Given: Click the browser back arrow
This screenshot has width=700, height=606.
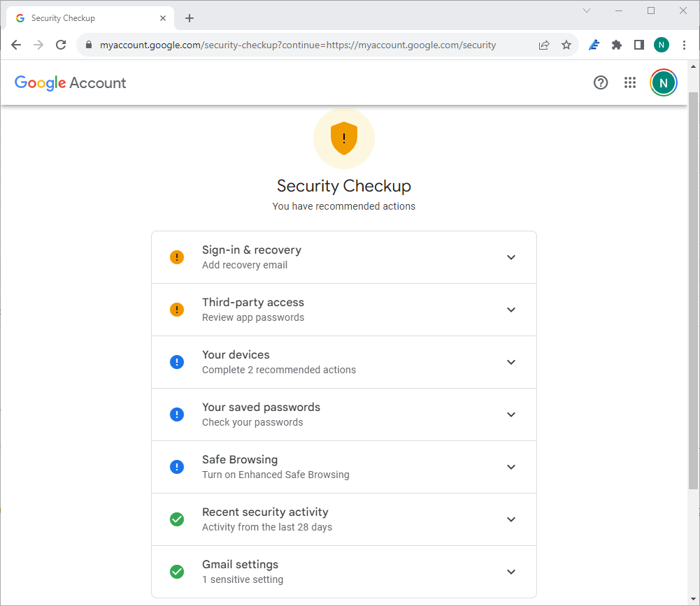Looking at the screenshot, I should [x=15, y=44].
